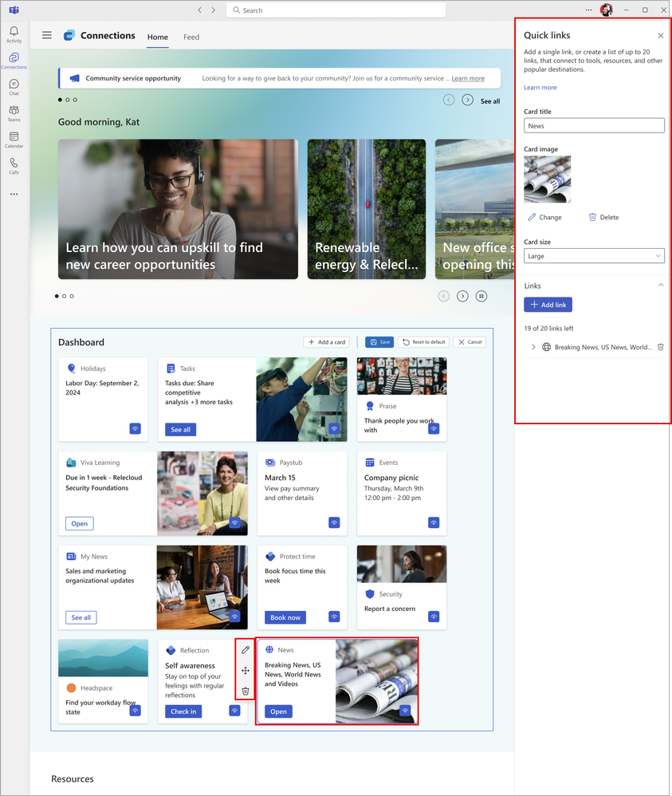Delete the Breaking News link entry
672x796 pixels.
point(660,347)
